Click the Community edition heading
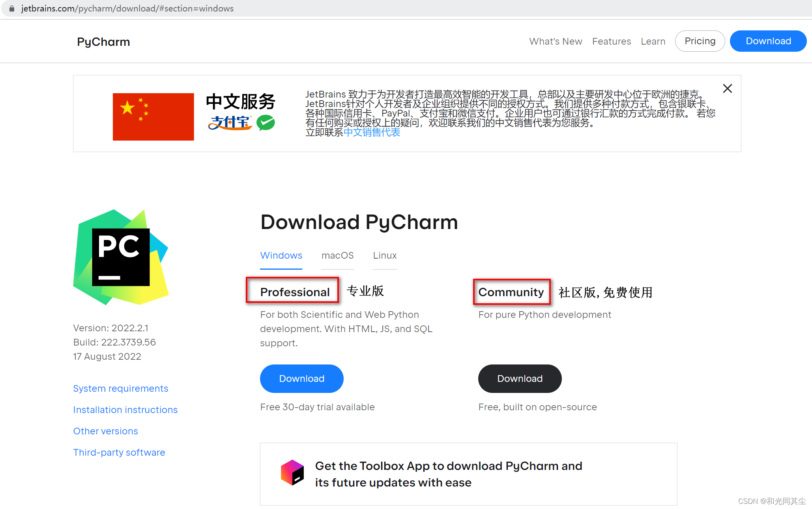This screenshot has height=509, width=812. coord(511,292)
